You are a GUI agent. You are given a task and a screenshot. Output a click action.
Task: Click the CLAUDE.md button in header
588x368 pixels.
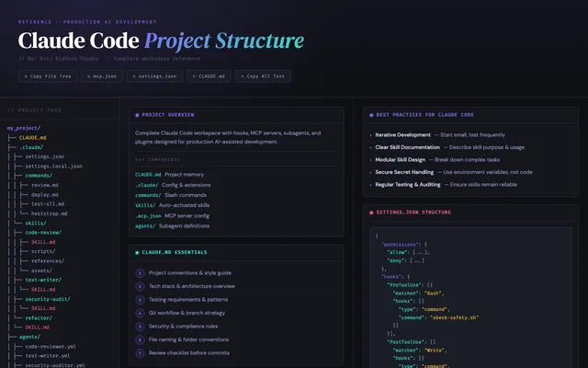pyautogui.click(x=209, y=76)
